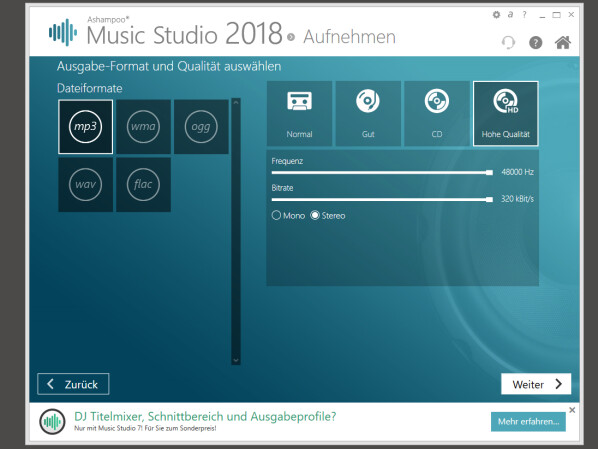Click the Aufnehmen breadcrumb label
Viewport: 598px width, 449px height.
click(x=349, y=37)
